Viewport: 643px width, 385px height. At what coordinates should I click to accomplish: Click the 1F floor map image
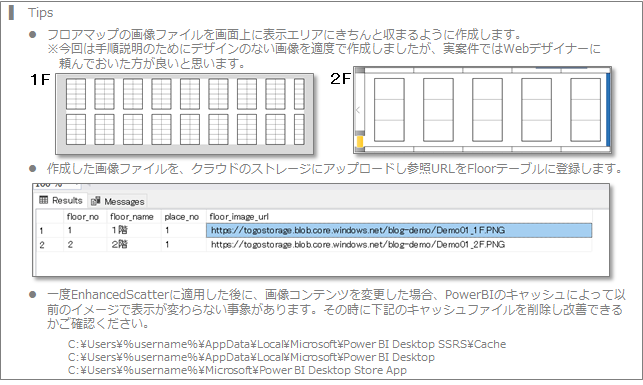[x=185, y=114]
